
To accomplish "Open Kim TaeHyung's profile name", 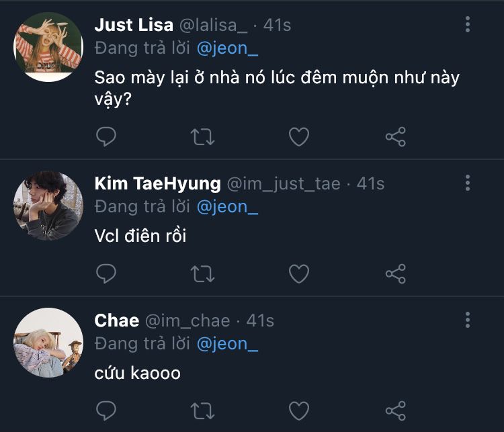I will click(157, 183).
